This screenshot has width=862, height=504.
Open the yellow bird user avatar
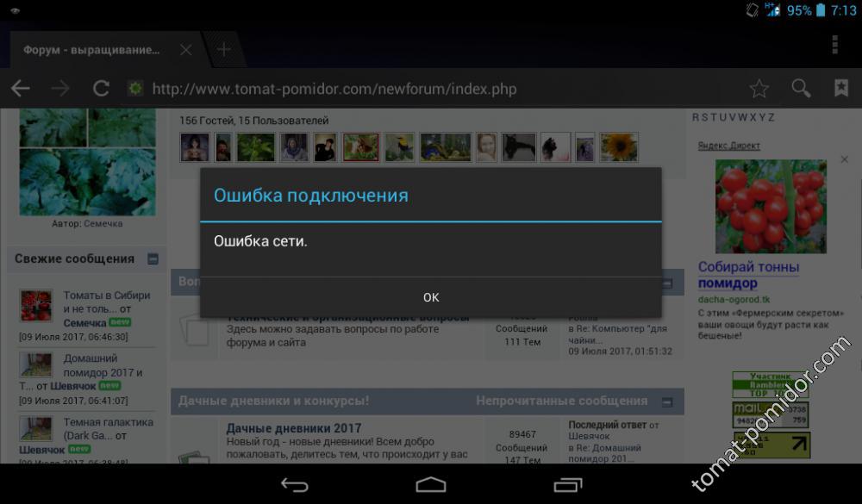coord(400,147)
